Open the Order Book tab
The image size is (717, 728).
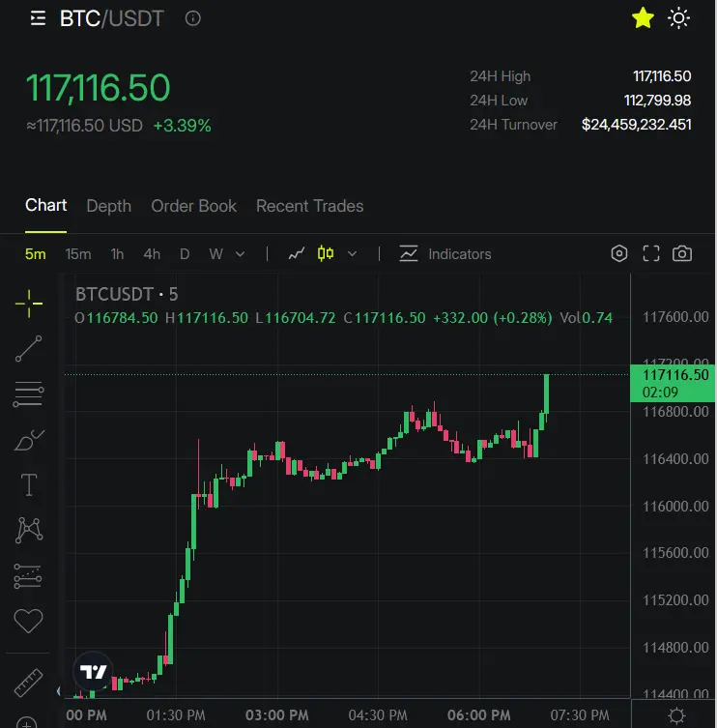[x=193, y=206]
